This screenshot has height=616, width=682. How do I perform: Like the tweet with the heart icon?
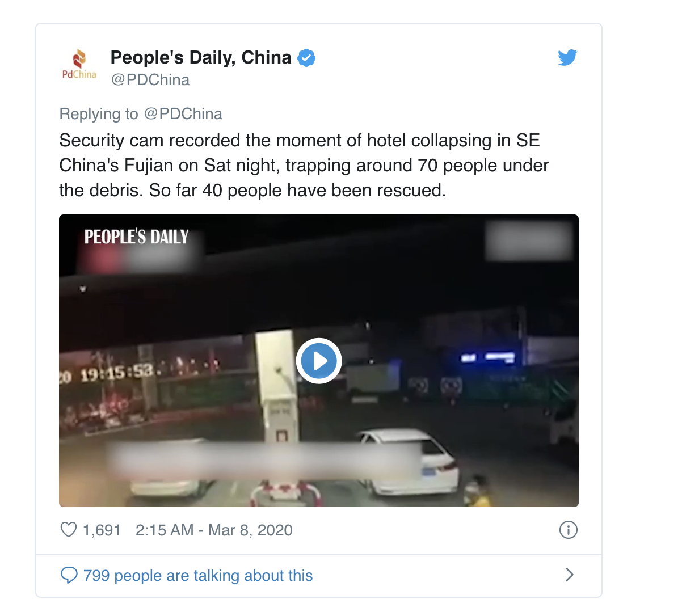(x=69, y=530)
